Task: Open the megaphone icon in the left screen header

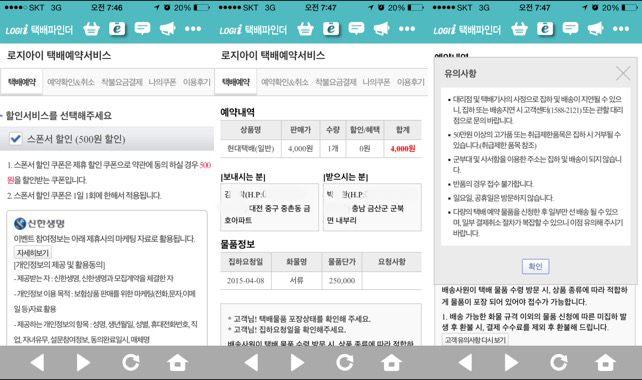Action: (x=167, y=29)
